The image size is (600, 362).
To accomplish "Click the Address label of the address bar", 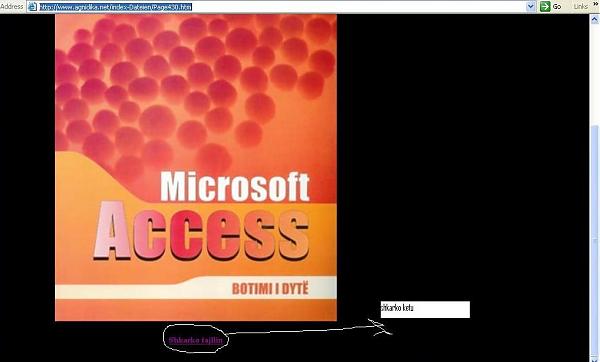I will tap(11, 7).
